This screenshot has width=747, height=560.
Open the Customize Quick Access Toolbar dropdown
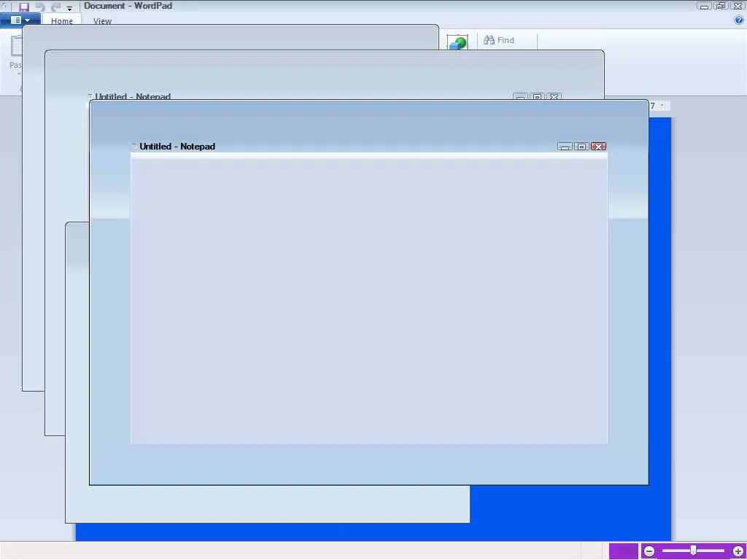[x=69, y=9]
